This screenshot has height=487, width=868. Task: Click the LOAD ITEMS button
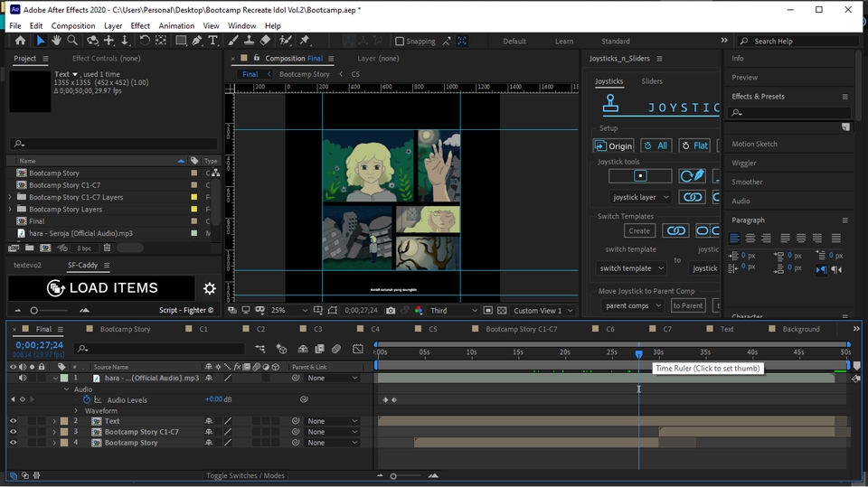pos(102,287)
